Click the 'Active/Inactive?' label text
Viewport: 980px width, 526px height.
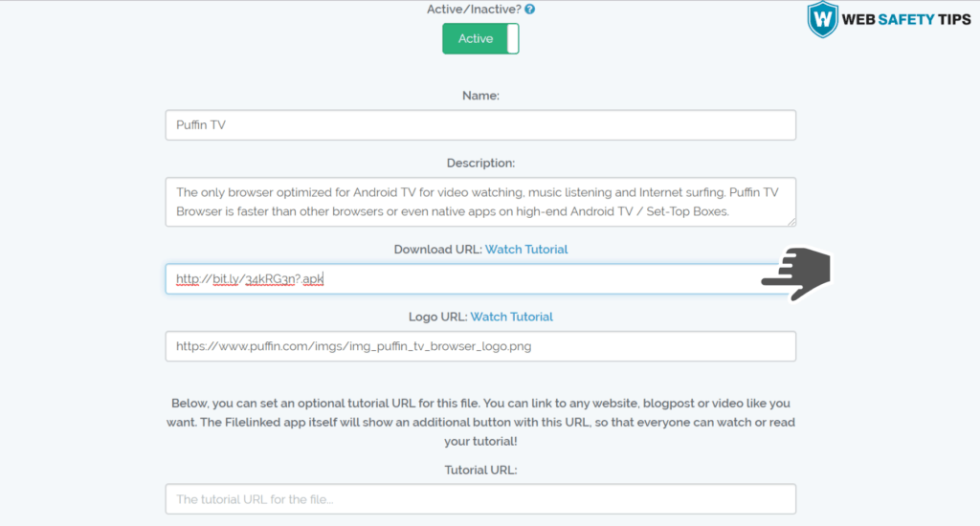[x=474, y=10]
